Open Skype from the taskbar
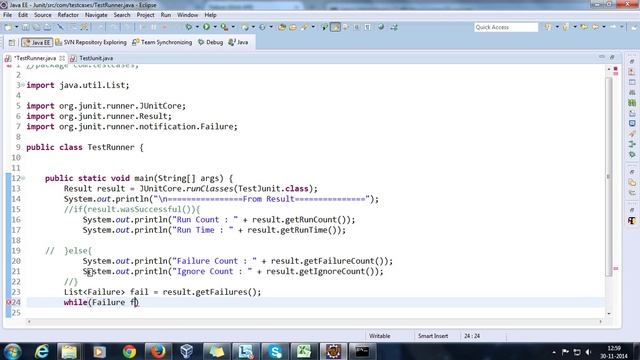 [275, 351]
